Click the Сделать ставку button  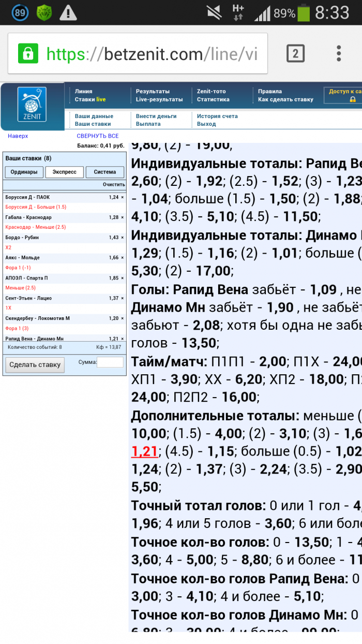point(35,364)
